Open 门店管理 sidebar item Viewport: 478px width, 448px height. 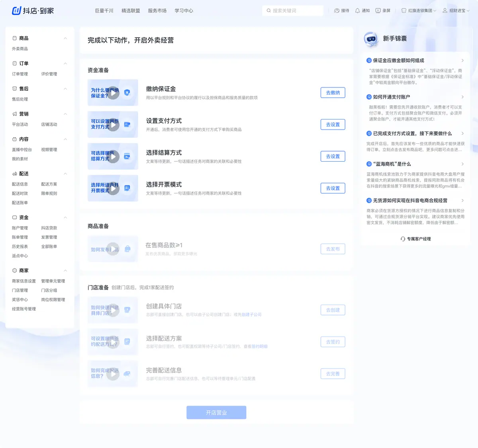(x=20, y=290)
